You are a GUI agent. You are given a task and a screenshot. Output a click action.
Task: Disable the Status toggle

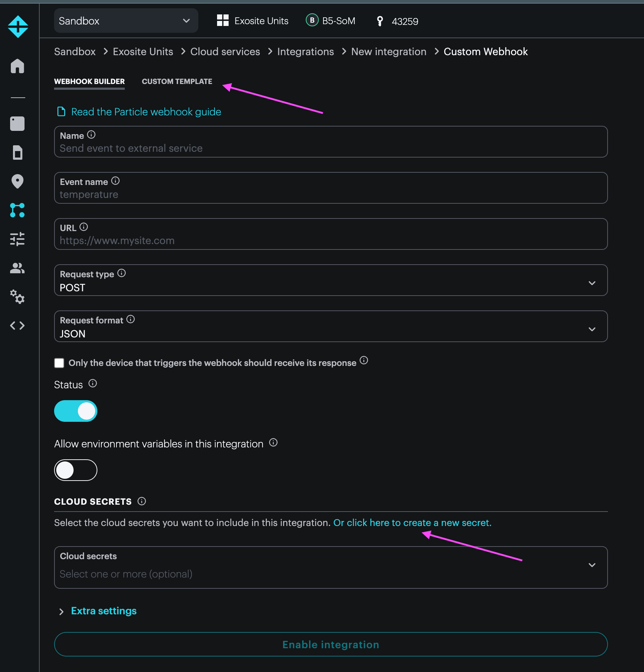(x=75, y=411)
